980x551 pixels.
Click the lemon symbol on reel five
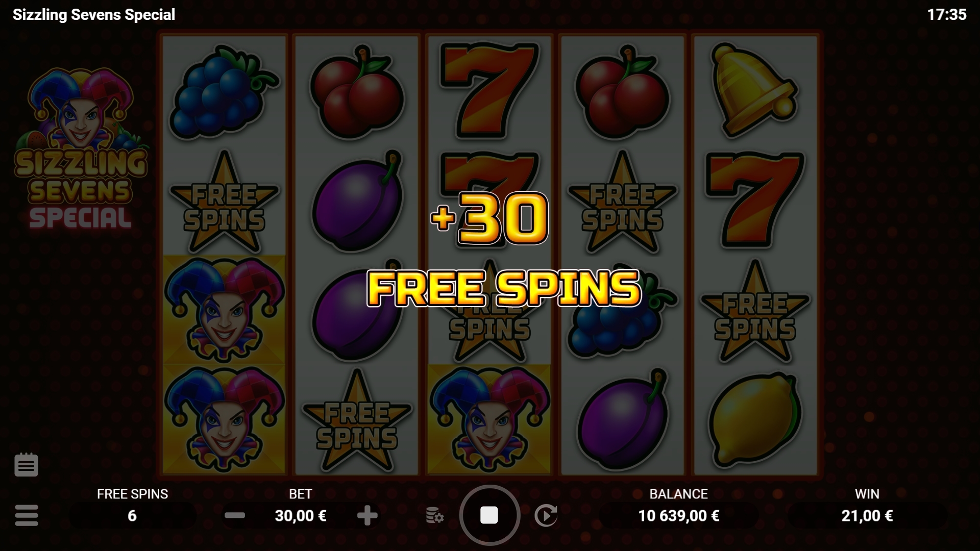point(755,419)
